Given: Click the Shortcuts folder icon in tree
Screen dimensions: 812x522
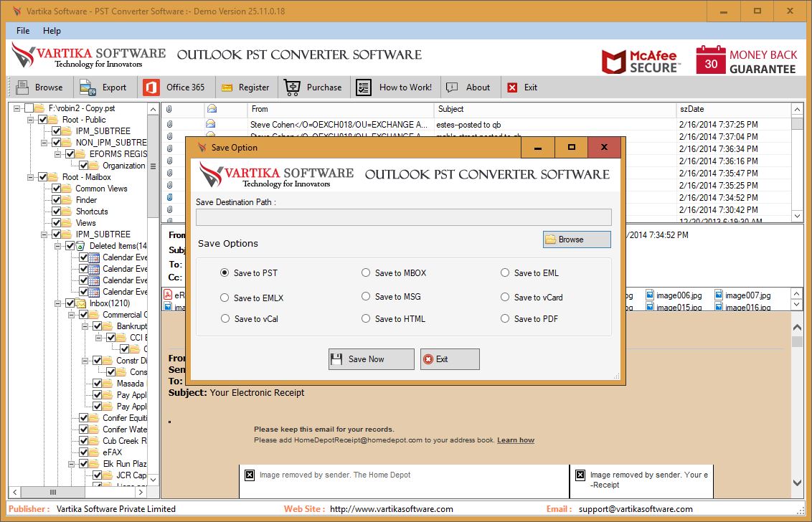Looking at the screenshot, I should 67,212.
